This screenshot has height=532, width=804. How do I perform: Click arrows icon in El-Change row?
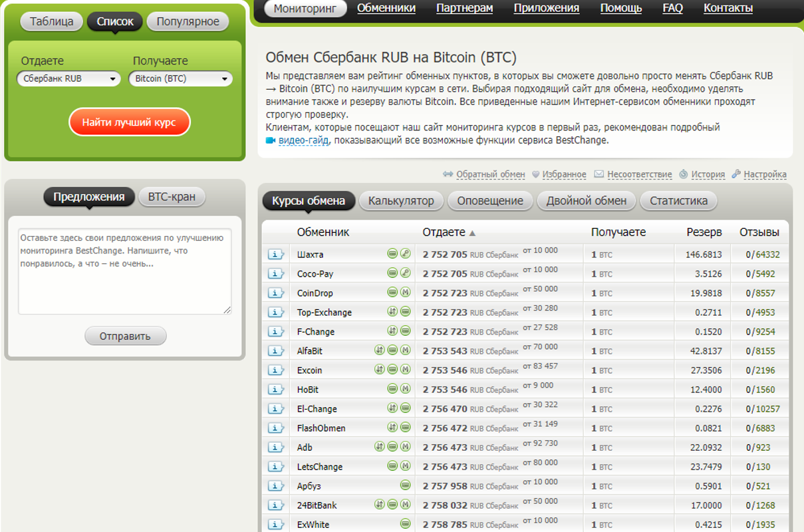tap(392, 408)
